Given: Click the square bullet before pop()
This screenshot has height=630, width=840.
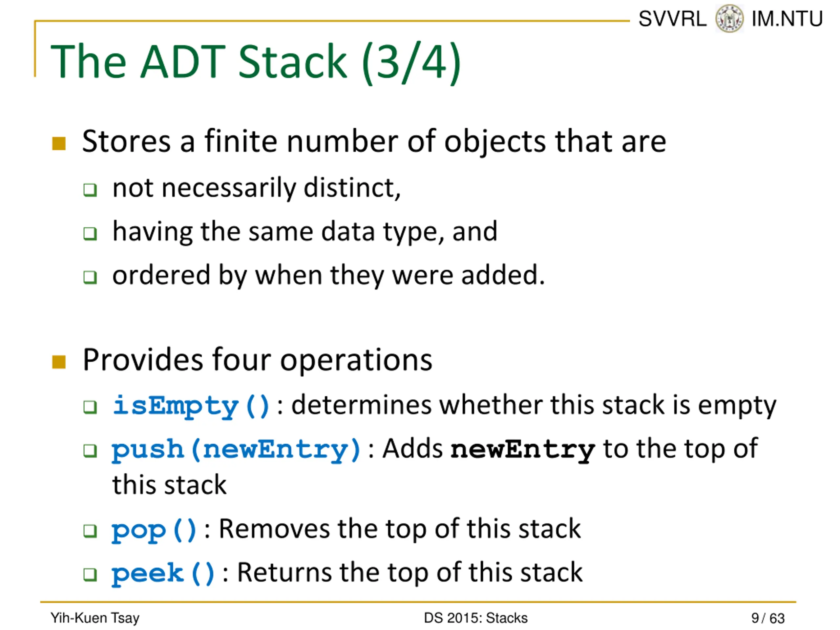Looking at the screenshot, I should [90, 531].
